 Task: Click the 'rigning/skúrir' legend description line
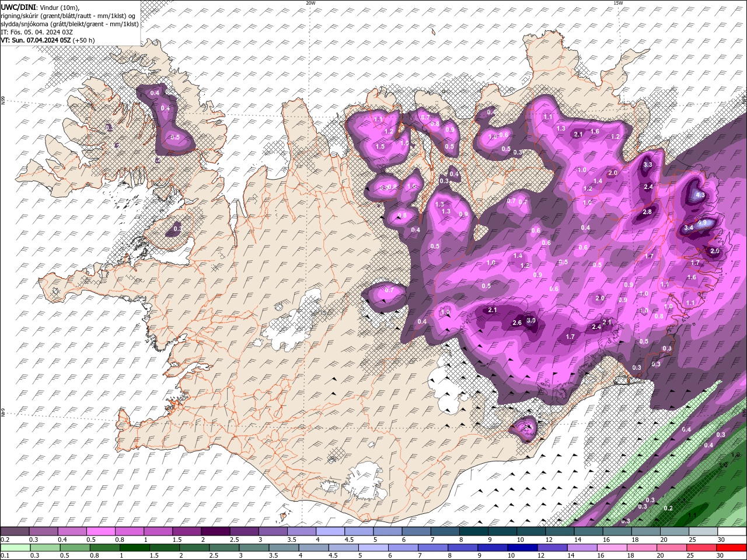click(69, 16)
